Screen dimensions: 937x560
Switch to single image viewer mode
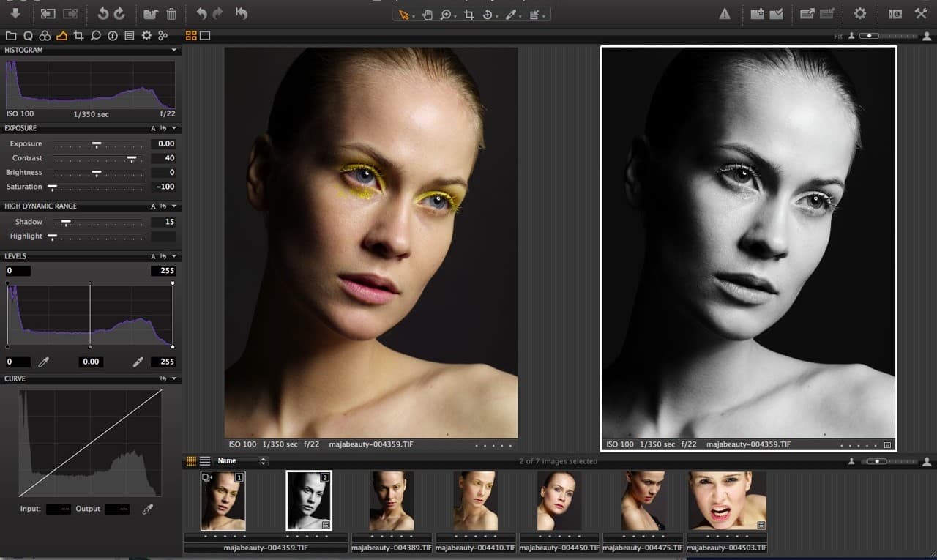pyautogui.click(x=205, y=35)
